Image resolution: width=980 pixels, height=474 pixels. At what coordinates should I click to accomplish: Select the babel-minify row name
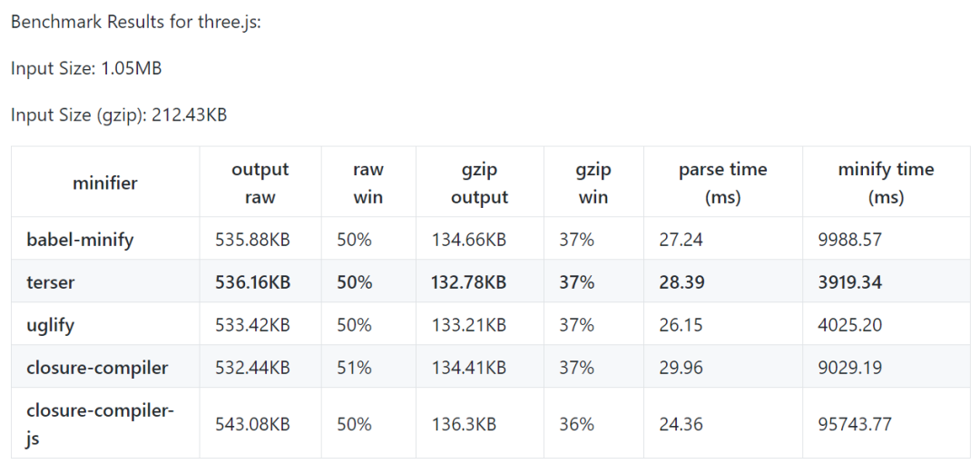(80, 240)
